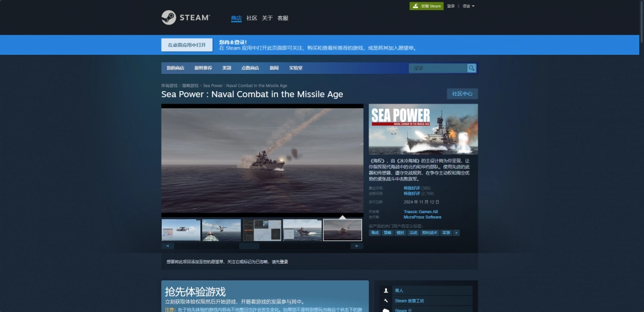
Task: Click the 搜索 search input field
Action: (x=438, y=68)
